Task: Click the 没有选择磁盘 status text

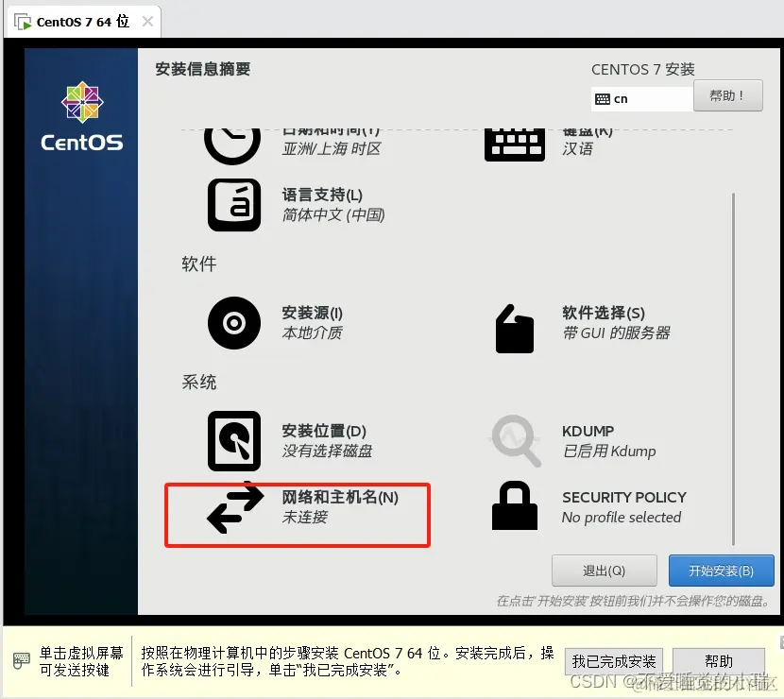Action: (x=327, y=451)
